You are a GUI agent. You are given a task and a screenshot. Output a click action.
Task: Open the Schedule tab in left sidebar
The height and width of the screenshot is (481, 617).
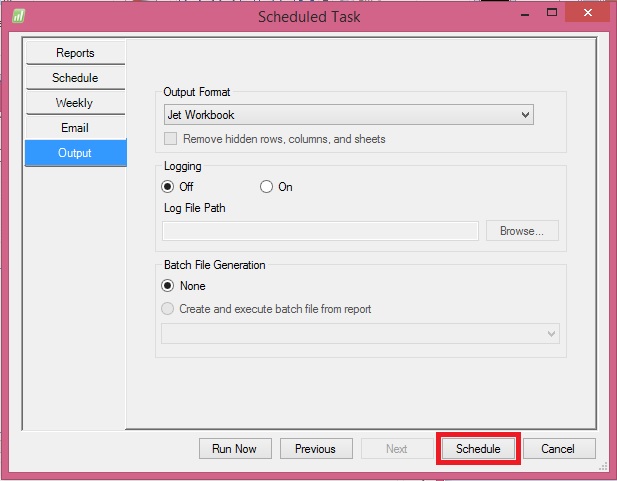point(75,78)
